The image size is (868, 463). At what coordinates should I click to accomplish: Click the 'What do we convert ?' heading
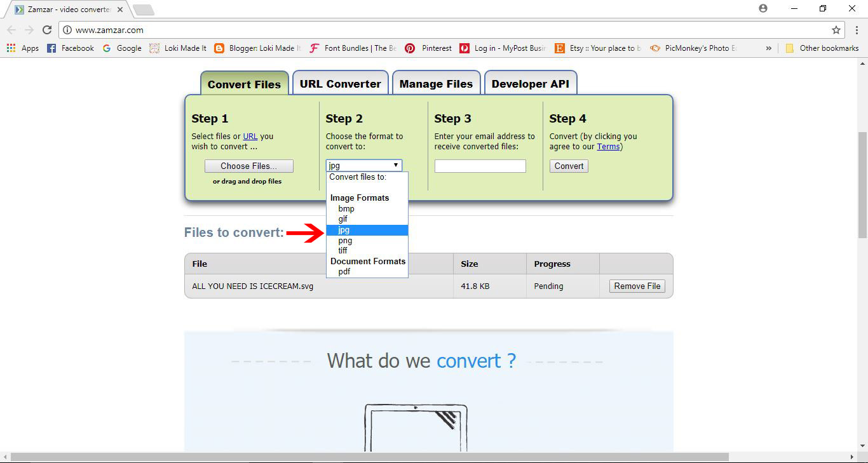pos(421,361)
